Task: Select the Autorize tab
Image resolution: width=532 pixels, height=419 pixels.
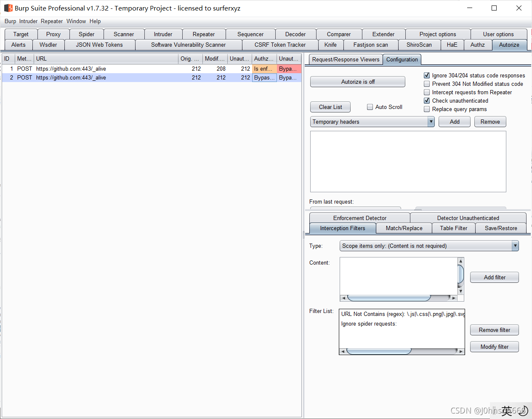Action: tap(509, 45)
